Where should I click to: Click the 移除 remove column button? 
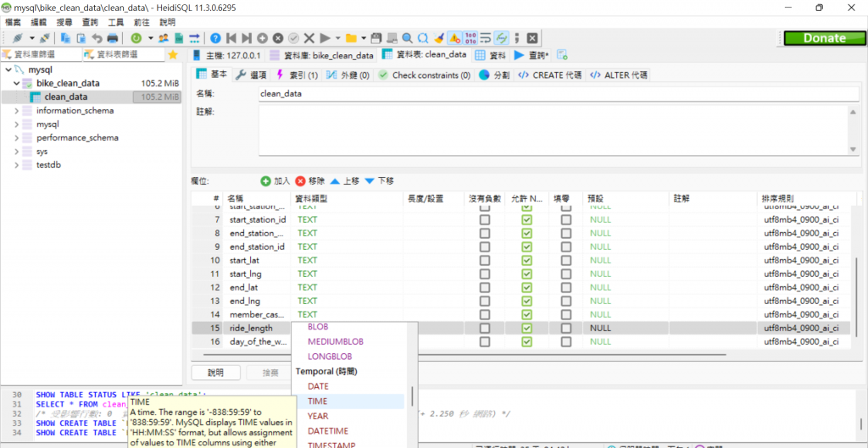click(310, 181)
